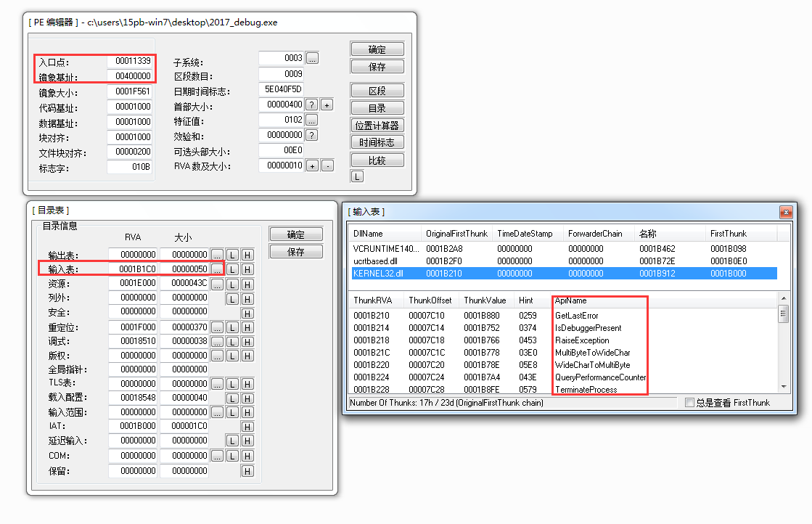812x524 pixels.
Task: Click the plus button beside RVA 数及大小
Action: pyautogui.click(x=312, y=165)
